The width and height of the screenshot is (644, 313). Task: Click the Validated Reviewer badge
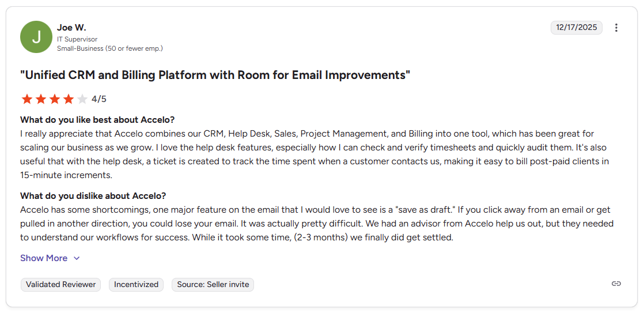click(60, 285)
